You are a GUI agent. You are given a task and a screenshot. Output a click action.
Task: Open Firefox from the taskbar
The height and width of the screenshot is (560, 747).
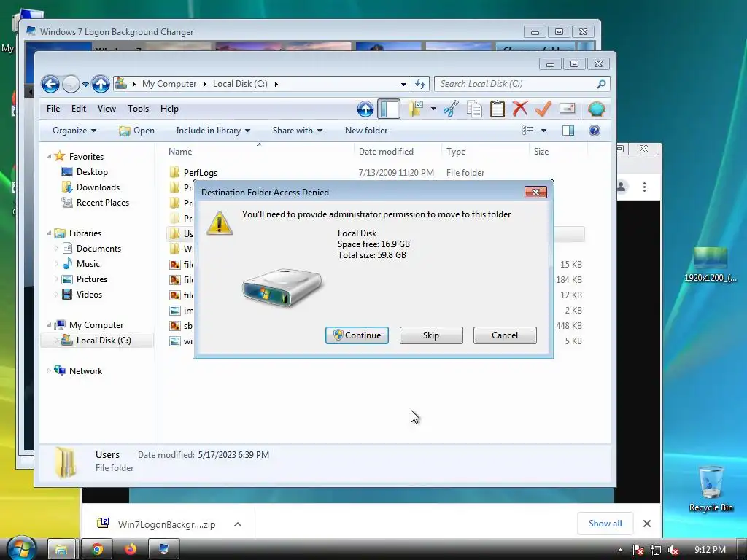pos(131,550)
